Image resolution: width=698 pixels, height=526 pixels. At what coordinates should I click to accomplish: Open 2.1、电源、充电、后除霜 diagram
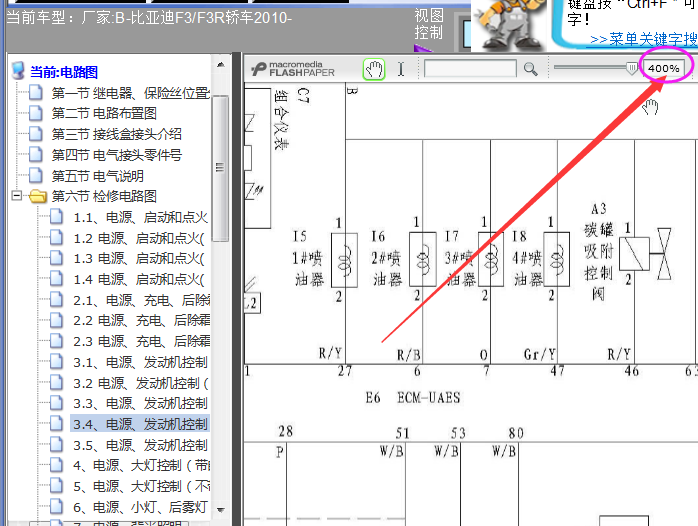coord(142,300)
